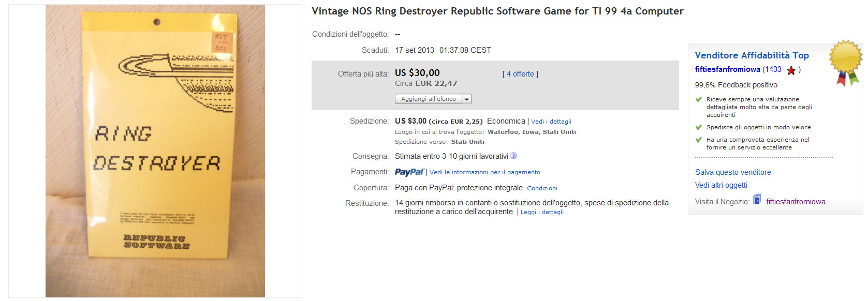Click the Ring Destroyer product photo
The height and width of the screenshot is (301, 868).
155,151
